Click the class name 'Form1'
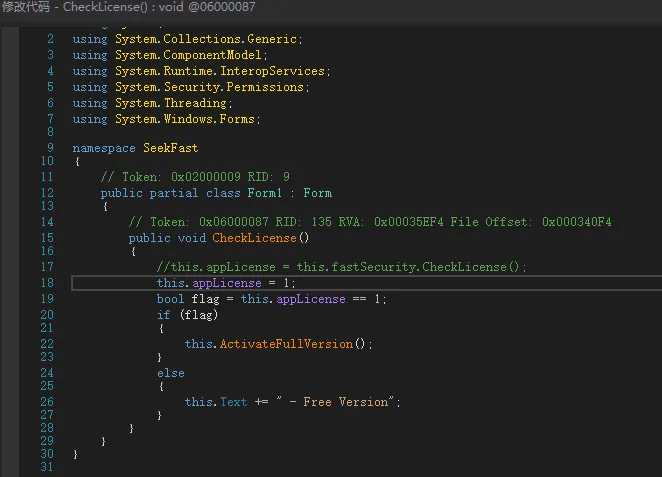Viewport: 662px width, 477px height. pyautogui.click(x=264, y=193)
